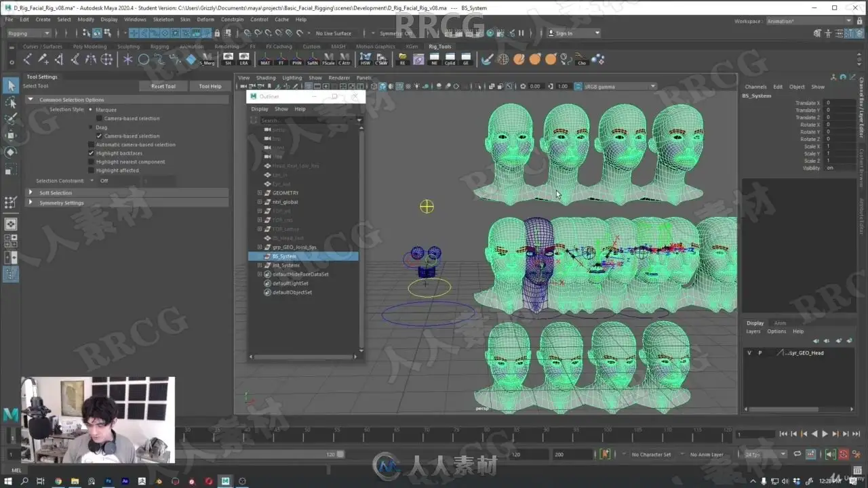
Task: Uncheck Highlight backfaces option
Action: pos(92,153)
